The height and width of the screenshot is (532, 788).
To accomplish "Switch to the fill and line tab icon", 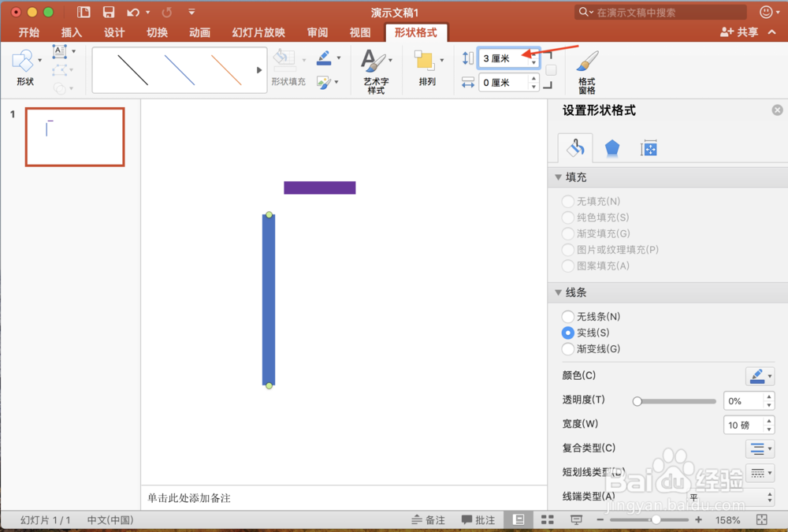I will 575,148.
